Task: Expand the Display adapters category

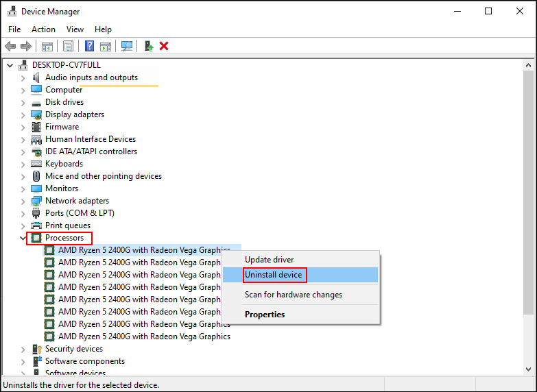Action: click(23, 115)
